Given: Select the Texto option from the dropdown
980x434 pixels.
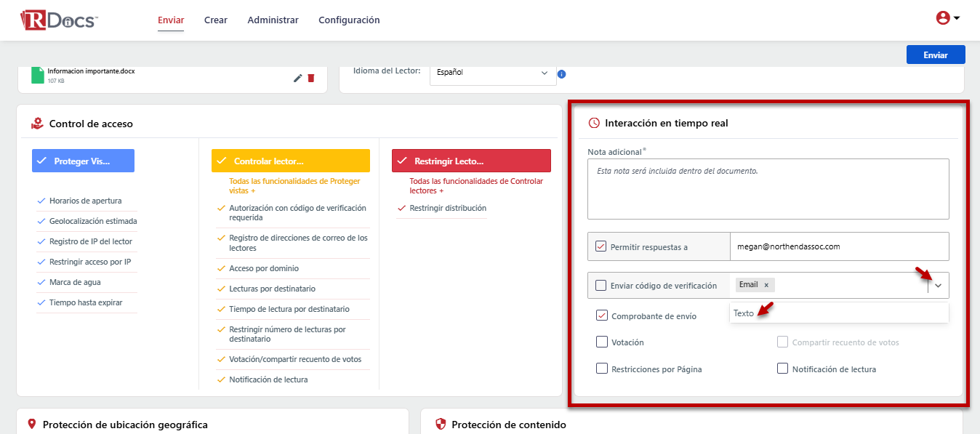Looking at the screenshot, I should coord(744,313).
